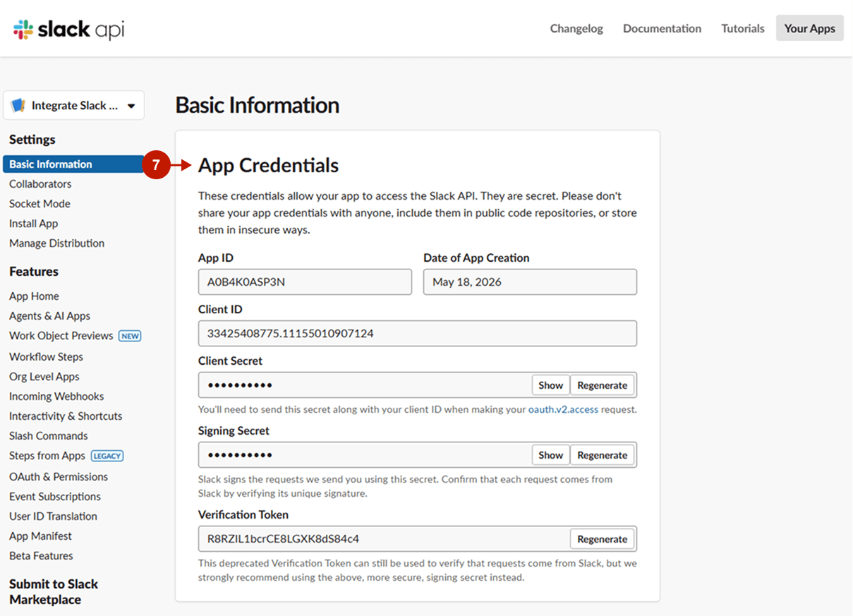The width and height of the screenshot is (853, 616).
Task: Click the Date of App Creation field
Action: click(530, 282)
